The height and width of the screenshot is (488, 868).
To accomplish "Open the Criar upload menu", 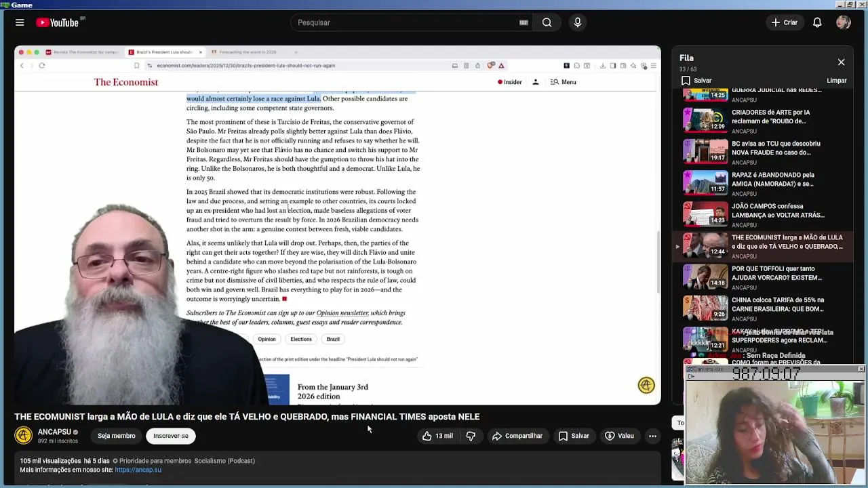I will coord(785,22).
